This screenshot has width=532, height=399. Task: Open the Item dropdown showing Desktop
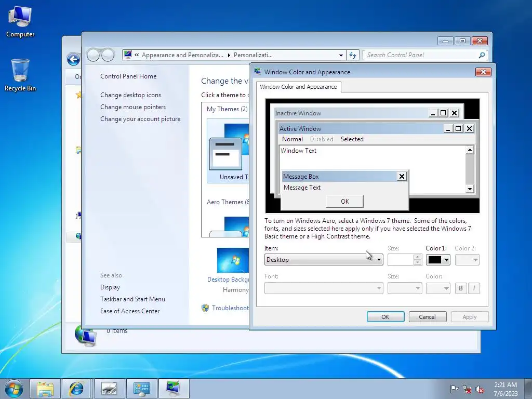coord(324,260)
